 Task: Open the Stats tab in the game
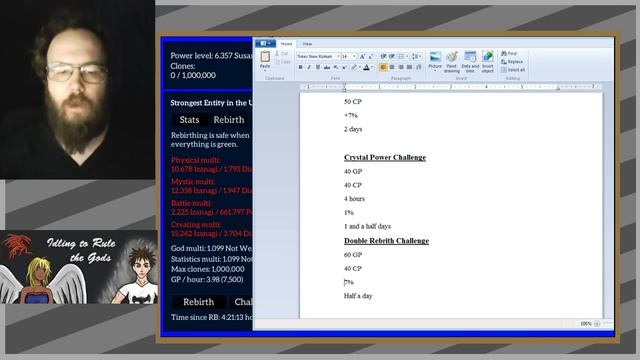click(189, 120)
